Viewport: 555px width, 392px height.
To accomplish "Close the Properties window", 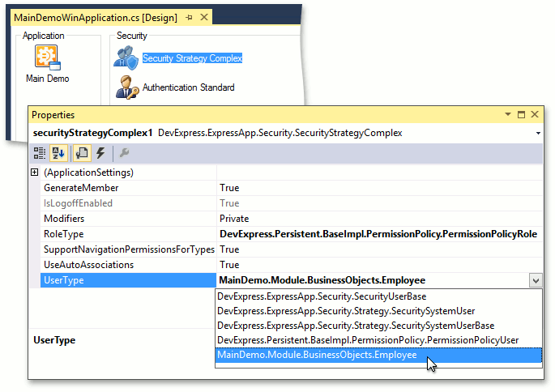I will click(535, 114).
